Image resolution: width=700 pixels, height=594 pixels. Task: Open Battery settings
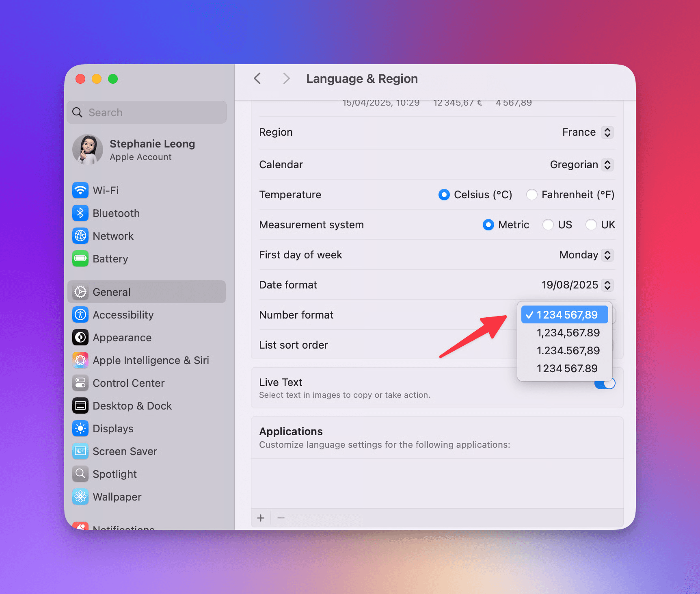tap(80, 258)
